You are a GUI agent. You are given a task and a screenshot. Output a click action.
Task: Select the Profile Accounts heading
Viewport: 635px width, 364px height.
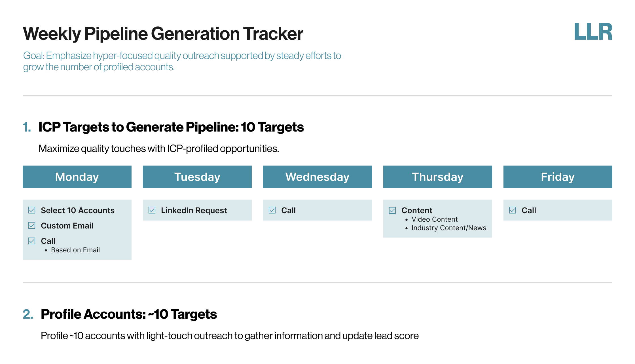click(x=129, y=314)
